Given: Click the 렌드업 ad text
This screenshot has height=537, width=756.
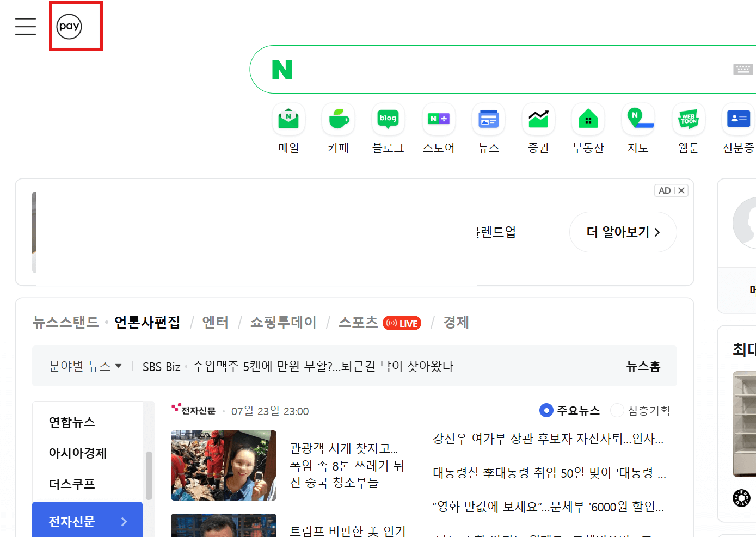Looking at the screenshot, I should 496,232.
